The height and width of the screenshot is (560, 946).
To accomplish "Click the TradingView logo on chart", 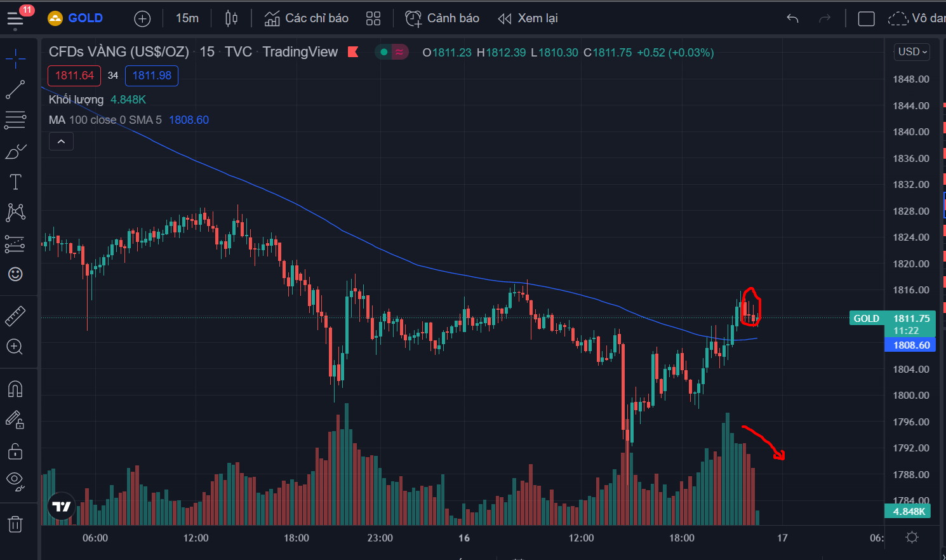I will coord(62,507).
